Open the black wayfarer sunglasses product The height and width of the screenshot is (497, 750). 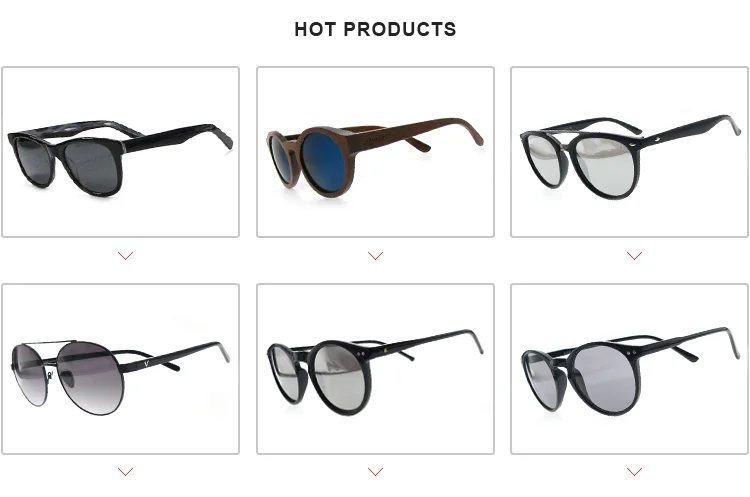coord(121,152)
